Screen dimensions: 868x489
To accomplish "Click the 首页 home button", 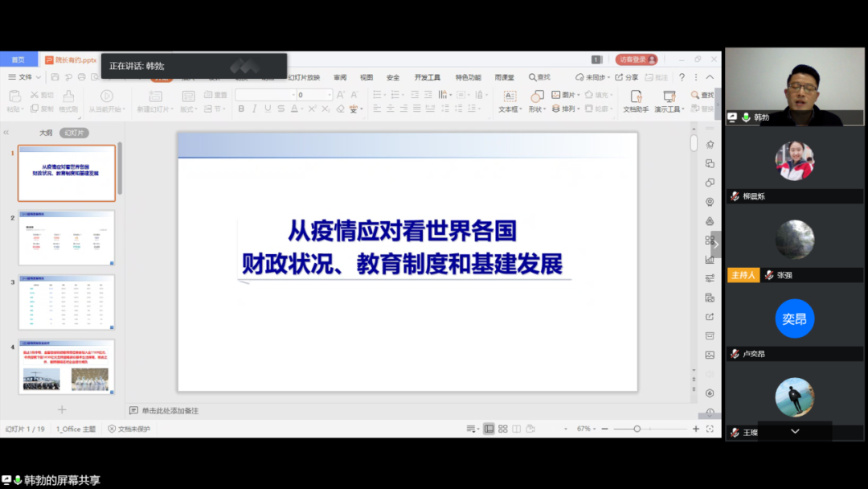I will click(18, 60).
